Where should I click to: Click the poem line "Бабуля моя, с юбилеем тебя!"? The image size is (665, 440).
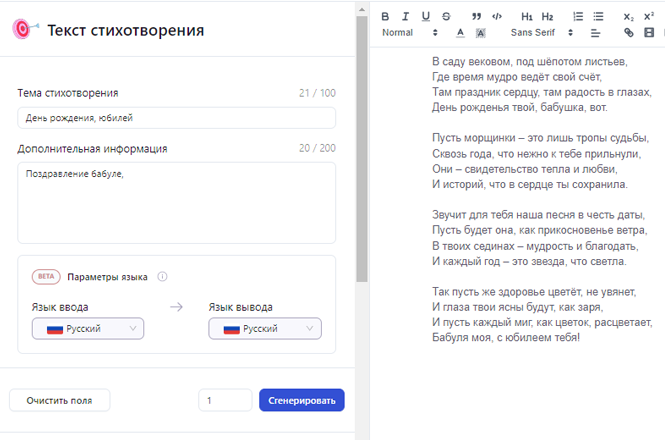pyautogui.click(x=506, y=337)
